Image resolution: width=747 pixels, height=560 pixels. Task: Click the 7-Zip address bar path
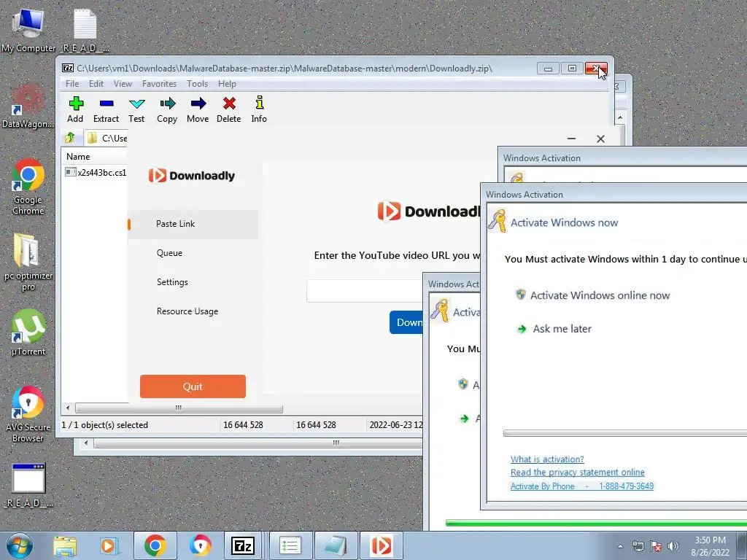[115, 138]
